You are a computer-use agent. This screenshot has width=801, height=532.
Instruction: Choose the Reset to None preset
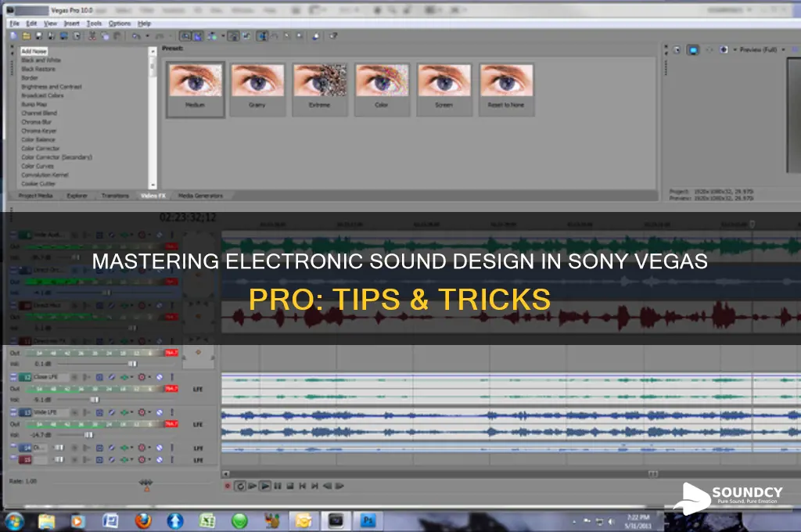[x=506, y=90]
